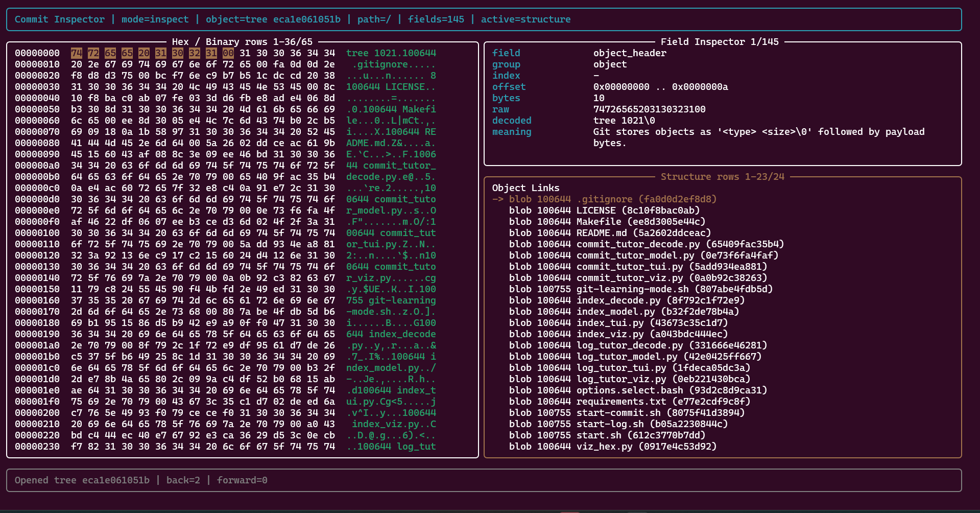
Task: Select the commit_tutor_model.py blob row
Action: [643, 255]
